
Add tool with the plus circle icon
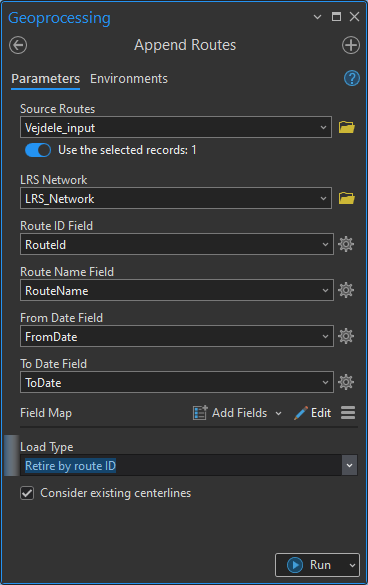(x=351, y=46)
